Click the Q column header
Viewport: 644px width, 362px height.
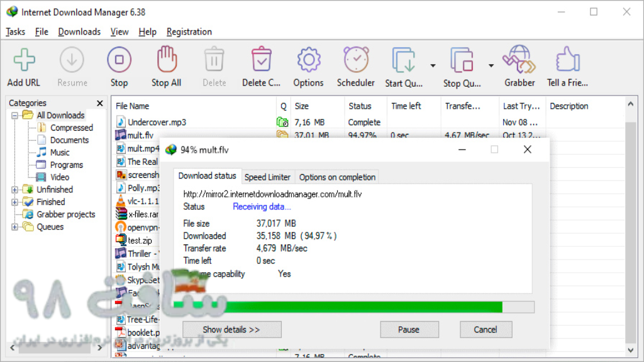pos(284,106)
